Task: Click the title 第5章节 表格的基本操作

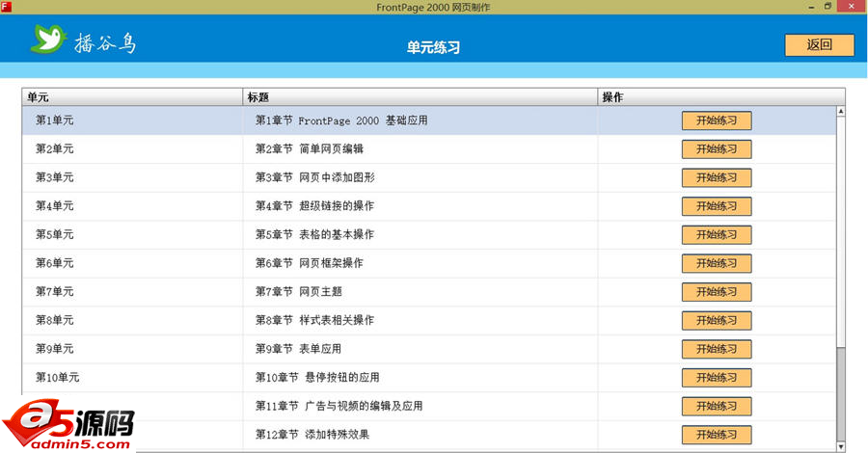Action: pyautogui.click(x=314, y=235)
